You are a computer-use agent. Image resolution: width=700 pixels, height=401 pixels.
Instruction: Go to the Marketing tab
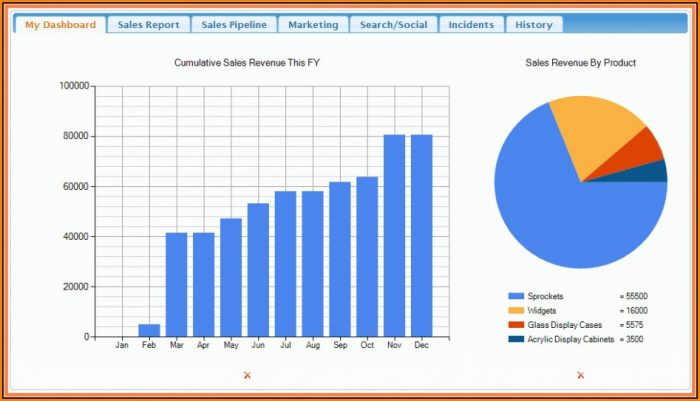(313, 25)
